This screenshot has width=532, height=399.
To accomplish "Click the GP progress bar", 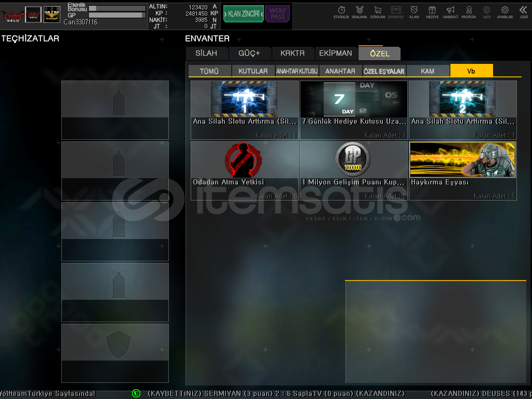I will coord(117,15).
